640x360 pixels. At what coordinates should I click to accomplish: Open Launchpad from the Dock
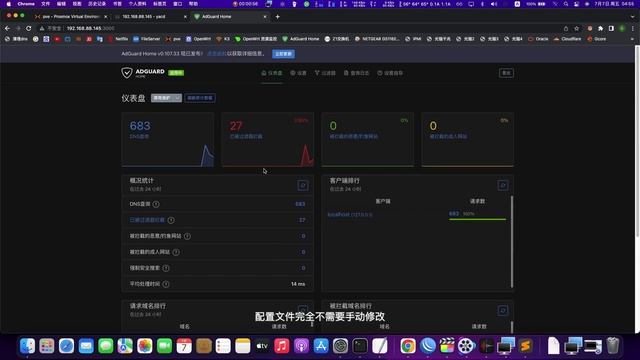(47, 346)
